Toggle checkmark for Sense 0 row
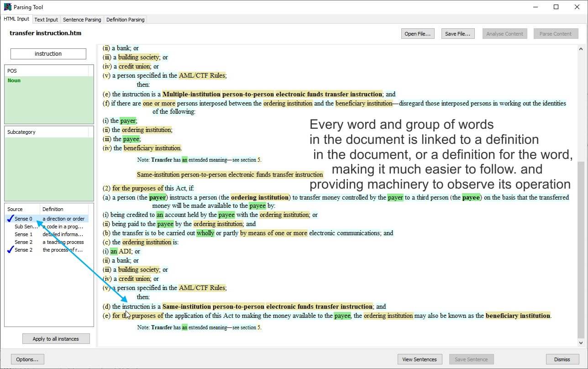The width and height of the screenshot is (588, 369). click(x=10, y=219)
